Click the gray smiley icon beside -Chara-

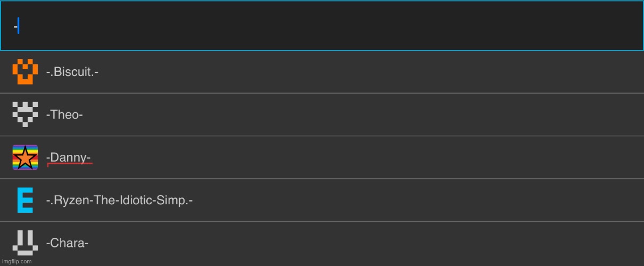click(25, 242)
